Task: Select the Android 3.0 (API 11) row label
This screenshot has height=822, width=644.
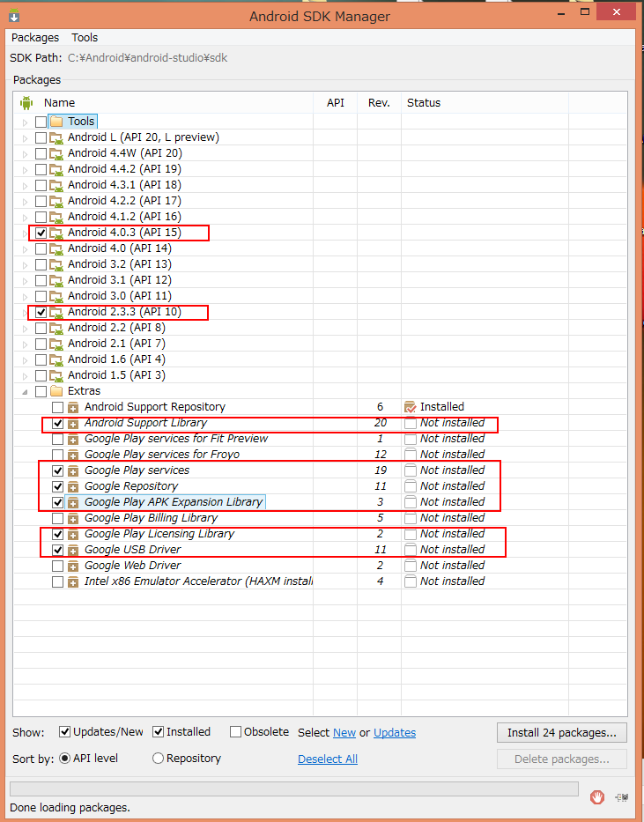Action: [x=120, y=296]
